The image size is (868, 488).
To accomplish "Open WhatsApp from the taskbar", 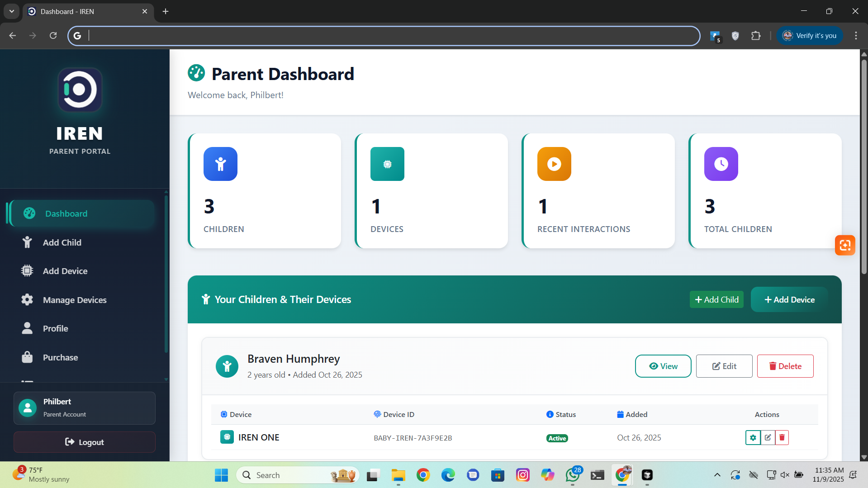I will (x=572, y=475).
